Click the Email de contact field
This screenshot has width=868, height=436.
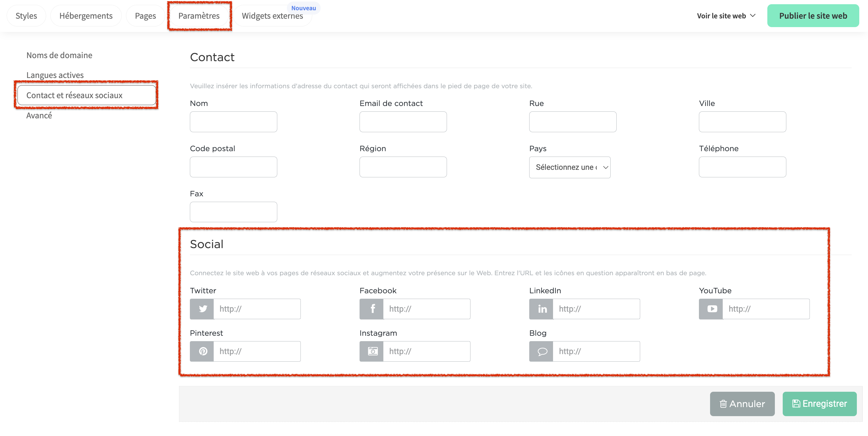[403, 122]
